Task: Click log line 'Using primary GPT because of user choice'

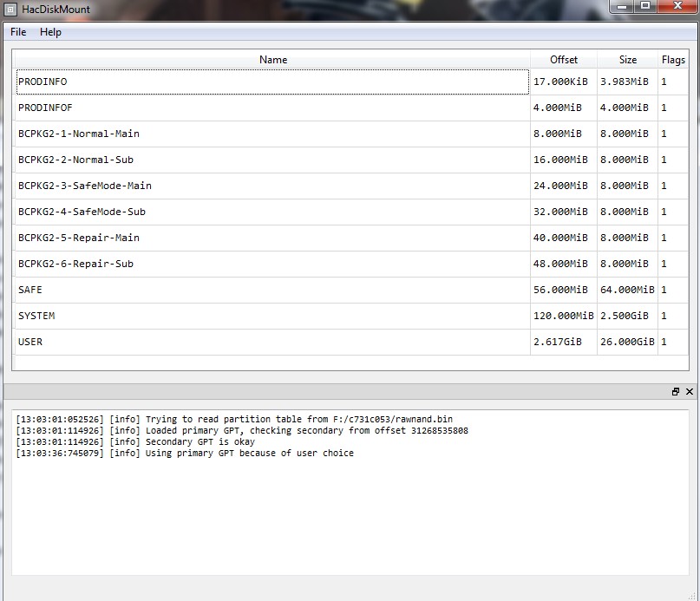Action: point(185,454)
